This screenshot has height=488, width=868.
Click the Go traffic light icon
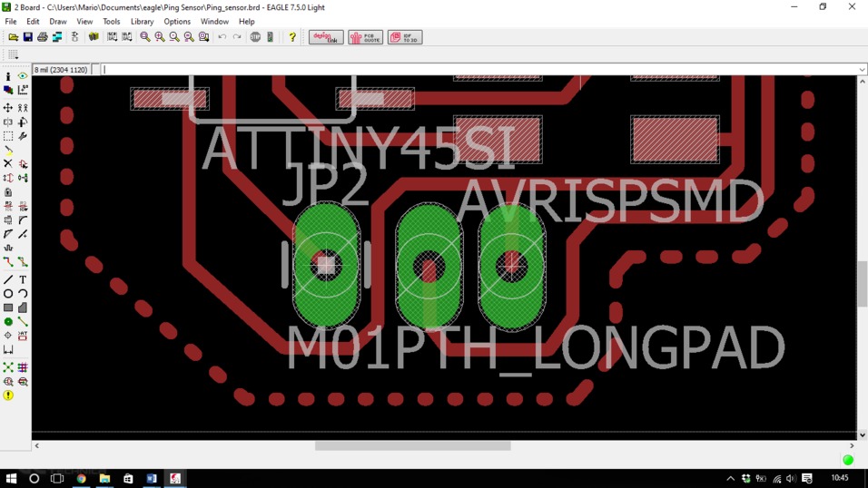[x=271, y=37]
